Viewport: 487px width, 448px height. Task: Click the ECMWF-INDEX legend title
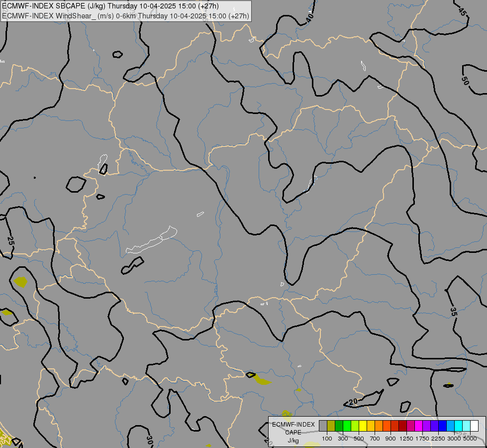293,425
